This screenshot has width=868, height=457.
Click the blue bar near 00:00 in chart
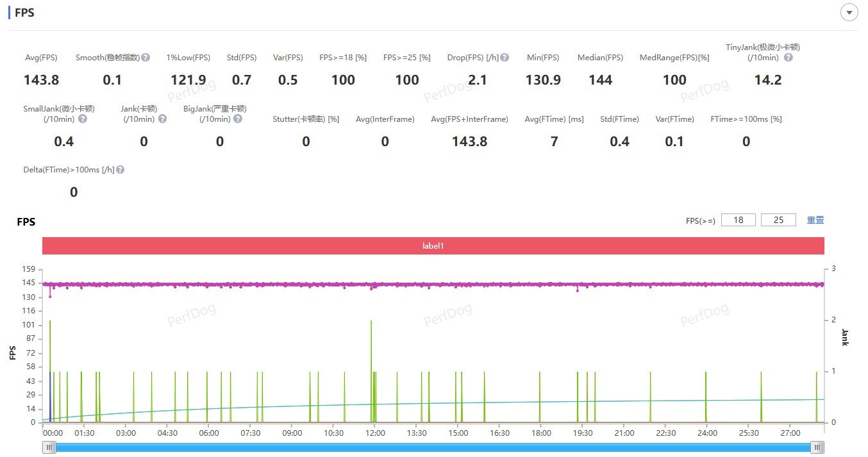pyautogui.click(x=50, y=397)
